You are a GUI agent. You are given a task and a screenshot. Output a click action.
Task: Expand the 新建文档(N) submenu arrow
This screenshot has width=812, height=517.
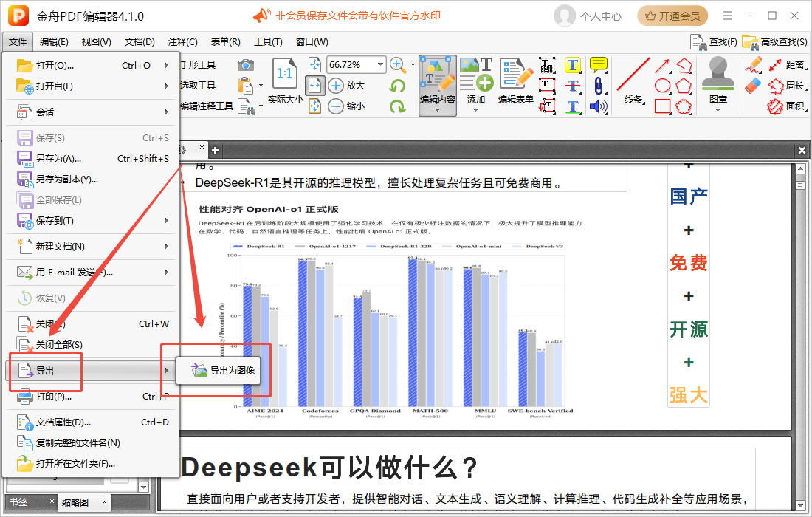[x=167, y=247]
